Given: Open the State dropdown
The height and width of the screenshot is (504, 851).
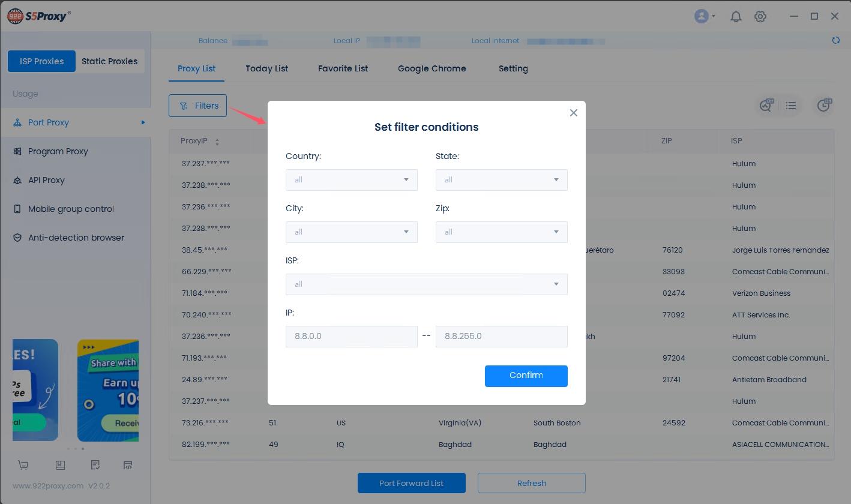Looking at the screenshot, I should [x=501, y=180].
